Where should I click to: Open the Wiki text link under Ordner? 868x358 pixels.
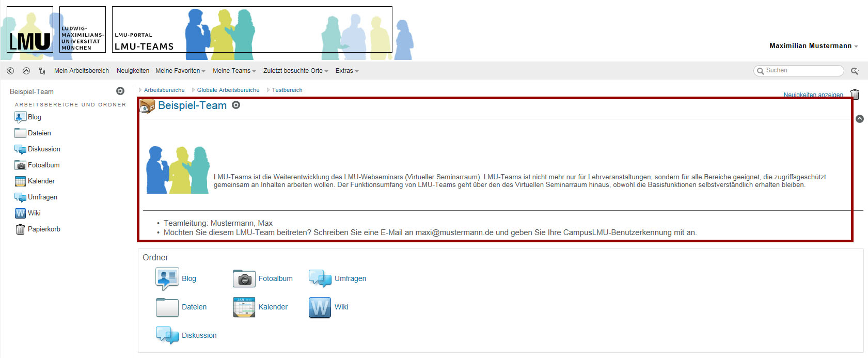pos(341,307)
